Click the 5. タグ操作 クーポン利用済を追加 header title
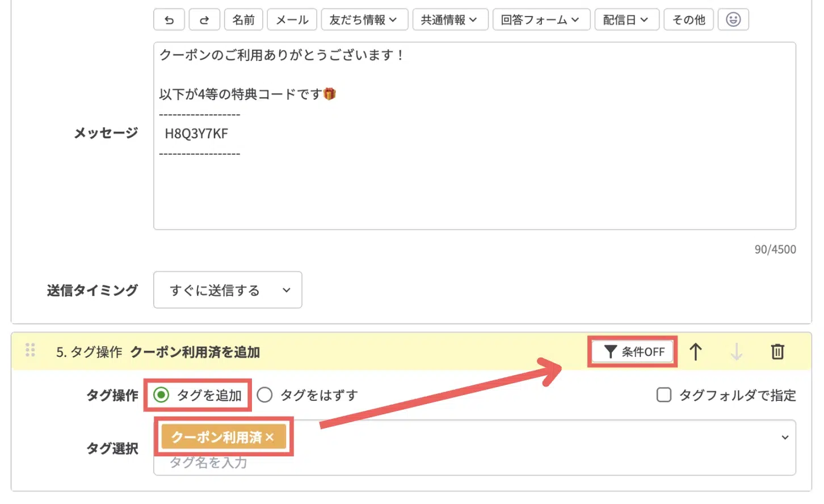The image size is (824, 504). [x=158, y=352]
